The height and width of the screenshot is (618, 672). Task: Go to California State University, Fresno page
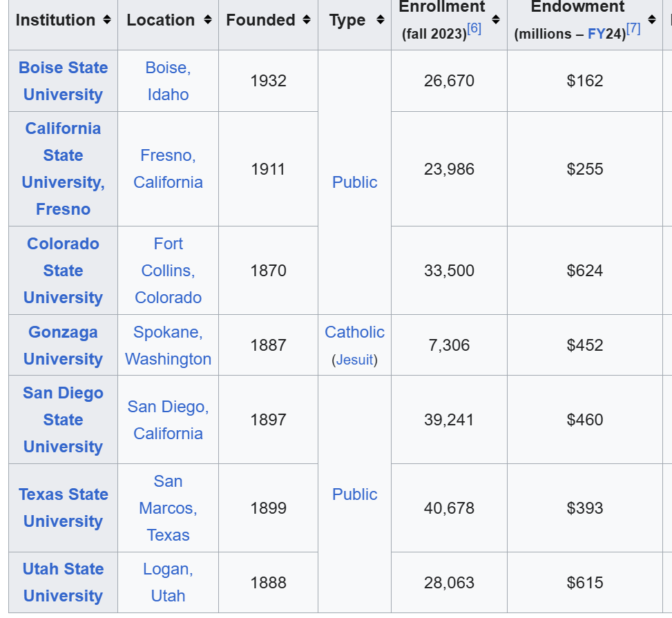[63, 168]
